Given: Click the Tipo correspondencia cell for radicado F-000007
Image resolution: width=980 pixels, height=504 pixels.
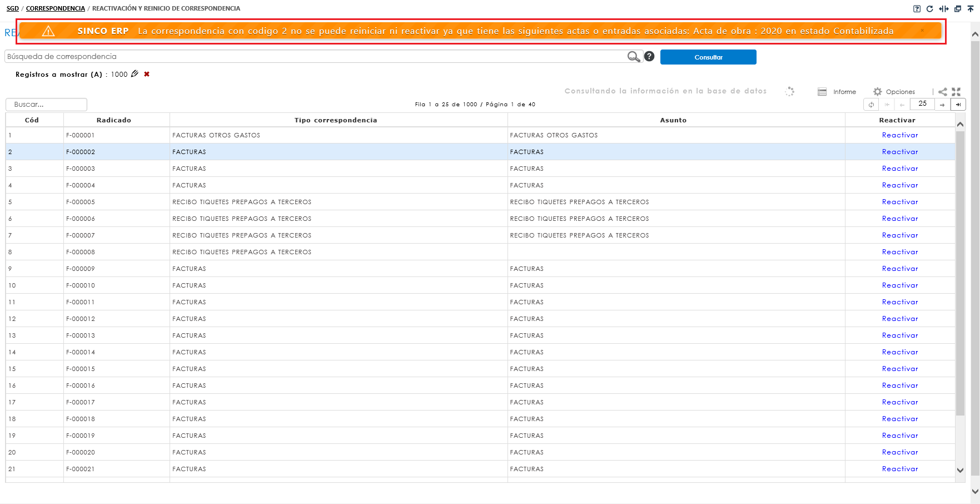Looking at the screenshot, I should pyautogui.click(x=339, y=235).
